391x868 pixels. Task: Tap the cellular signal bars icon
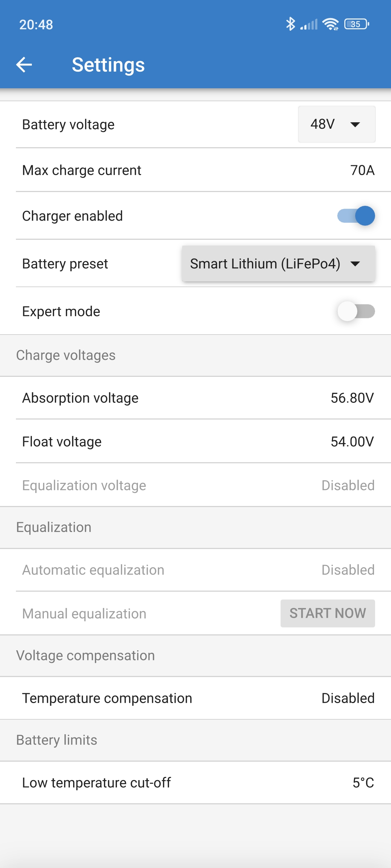click(x=309, y=24)
